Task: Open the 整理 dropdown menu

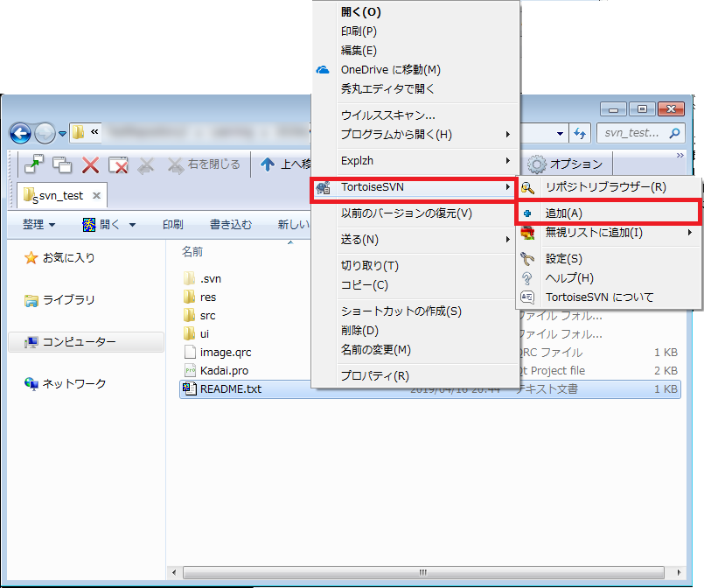Action: click(38, 224)
